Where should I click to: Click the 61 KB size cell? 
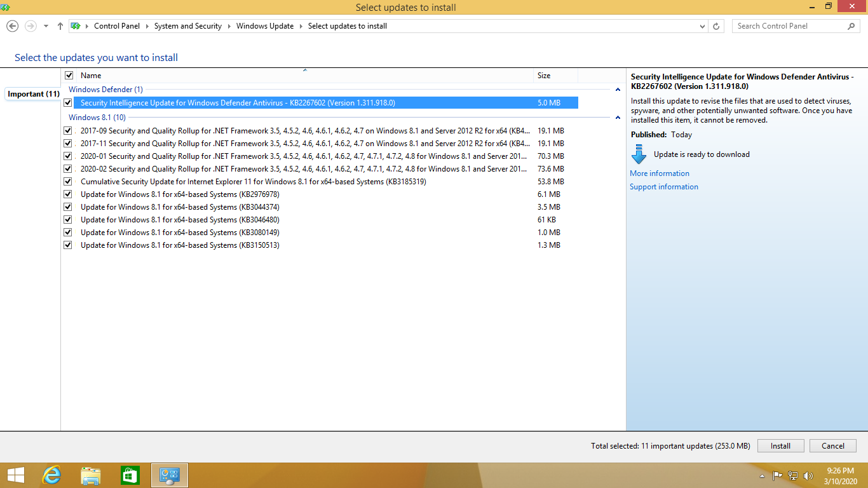pyautogui.click(x=546, y=220)
